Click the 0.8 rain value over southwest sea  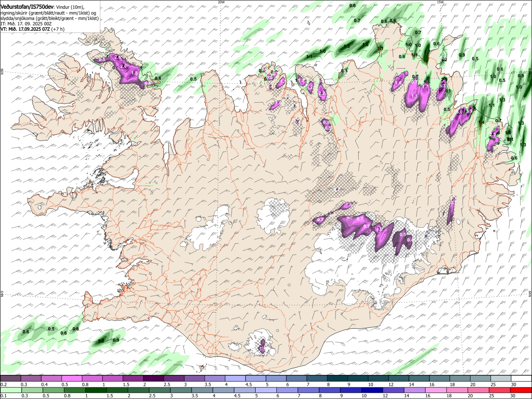76,329
